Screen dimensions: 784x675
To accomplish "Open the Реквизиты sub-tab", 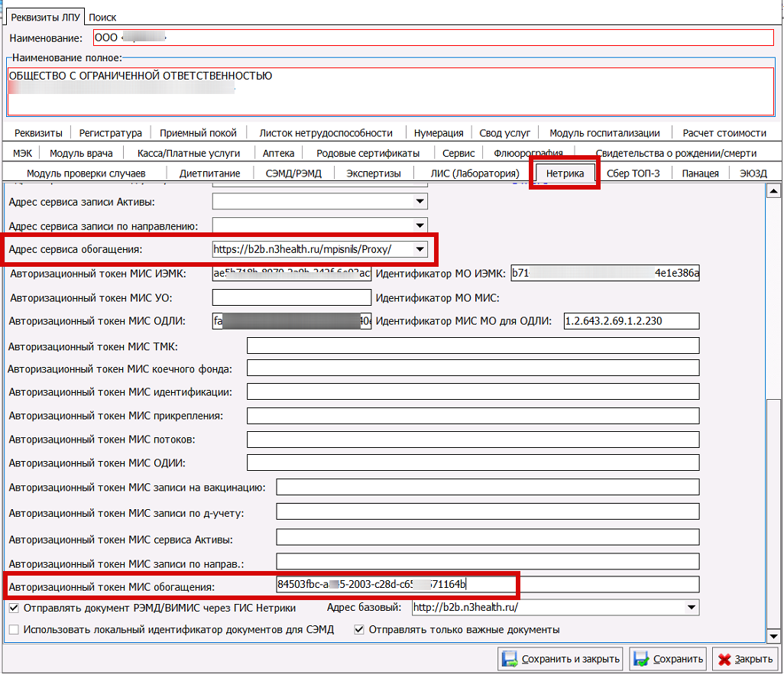I will tap(38, 132).
